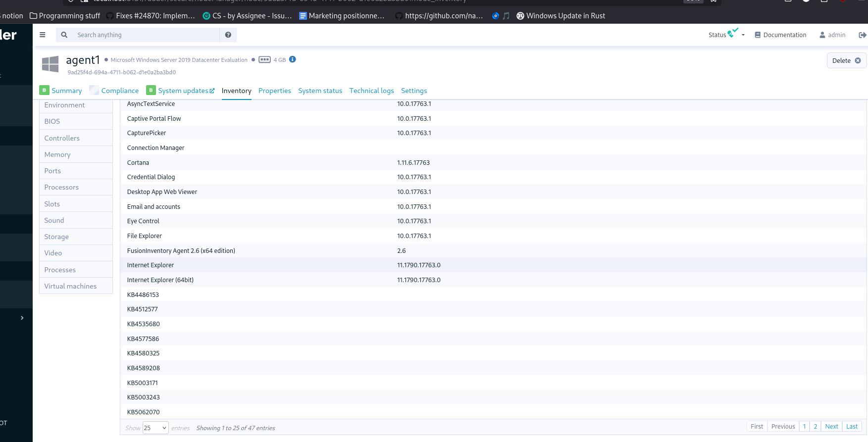This screenshot has width=868, height=442.
Task: Go to Previous page of entries
Action: coord(783,426)
